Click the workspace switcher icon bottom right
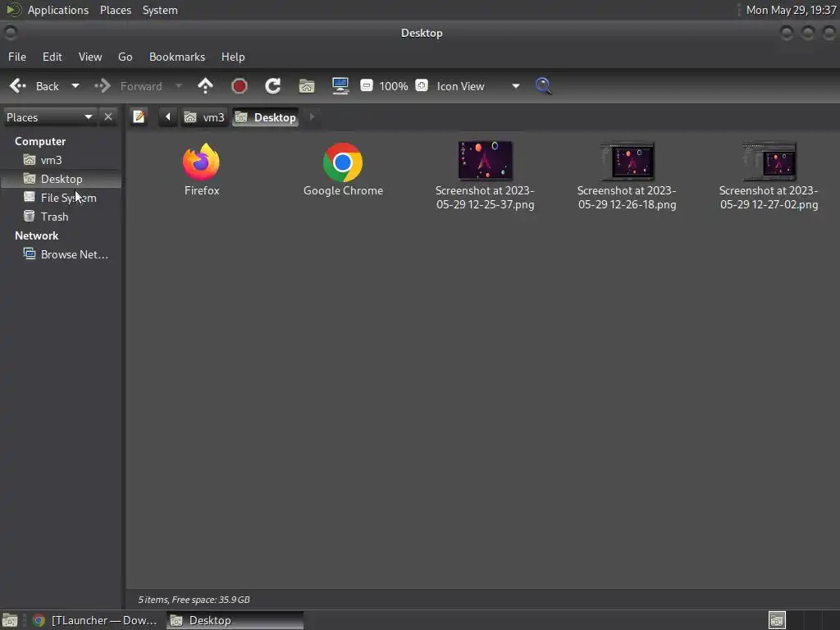 [x=777, y=620]
